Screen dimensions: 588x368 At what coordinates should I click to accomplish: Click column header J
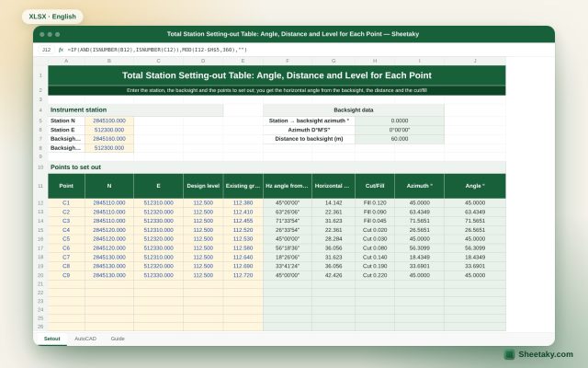pos(475,61)
